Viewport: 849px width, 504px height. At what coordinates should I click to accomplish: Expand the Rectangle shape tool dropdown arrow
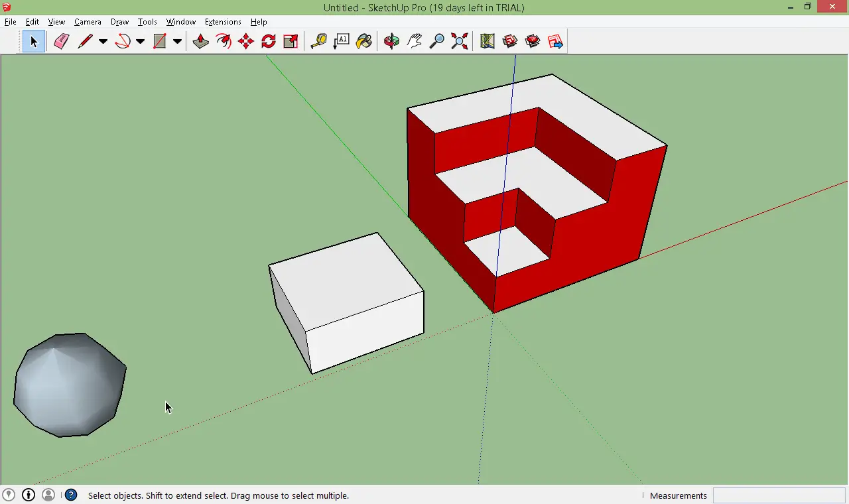[177, 41]
